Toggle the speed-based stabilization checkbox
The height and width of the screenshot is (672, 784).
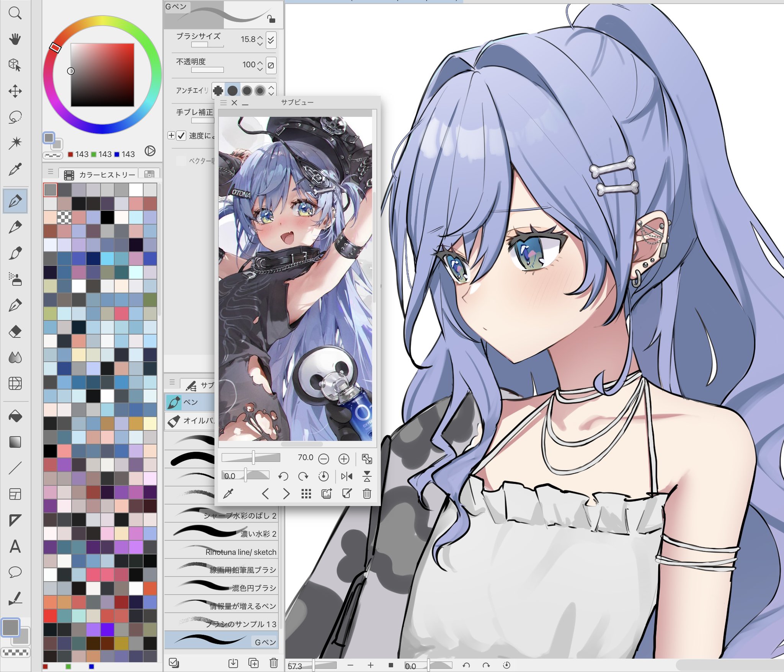tap(181, 135)
